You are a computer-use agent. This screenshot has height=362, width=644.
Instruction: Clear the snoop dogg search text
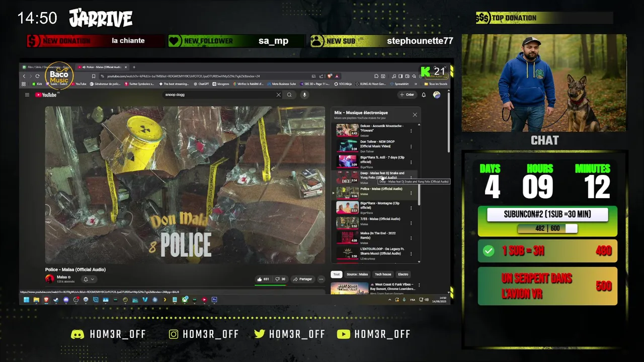point(278,95)
